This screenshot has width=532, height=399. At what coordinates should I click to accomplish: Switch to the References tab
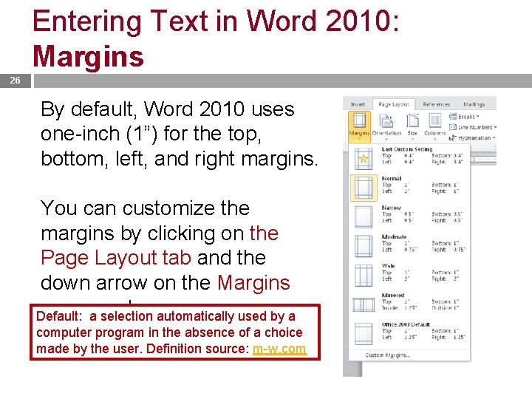437,104
